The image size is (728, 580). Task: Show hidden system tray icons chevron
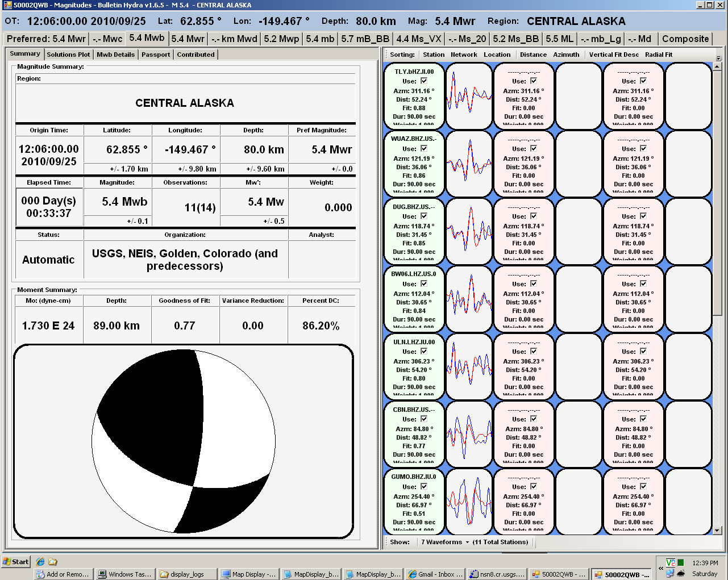[x=661, y=568]
